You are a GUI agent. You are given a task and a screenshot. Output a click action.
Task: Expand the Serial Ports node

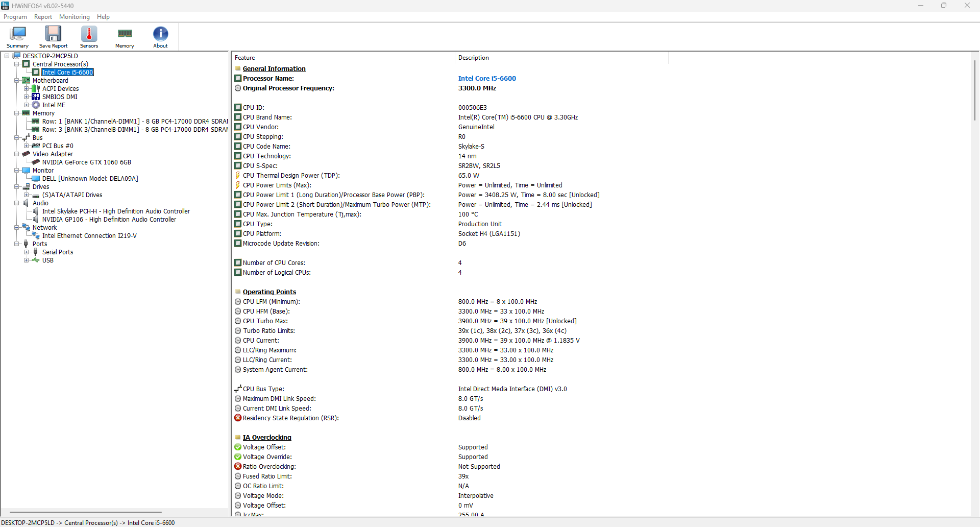tap(27, 252)
